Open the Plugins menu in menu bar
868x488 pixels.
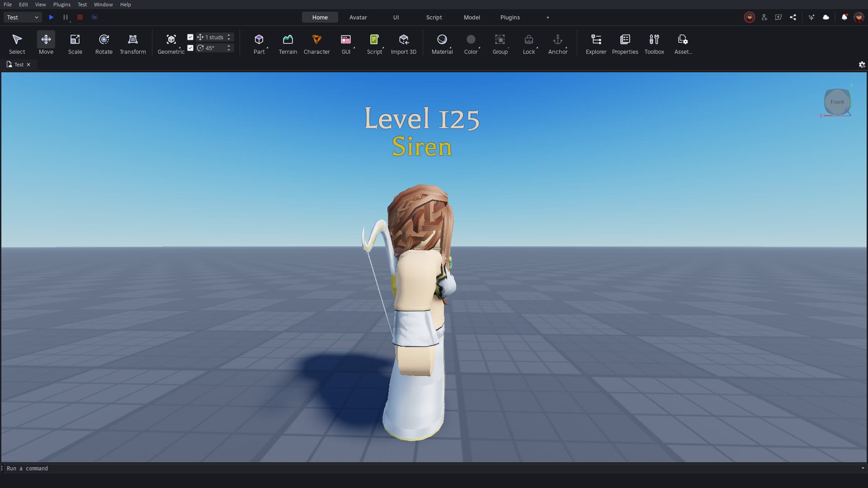pyautogui.click(x=61, y=5)
